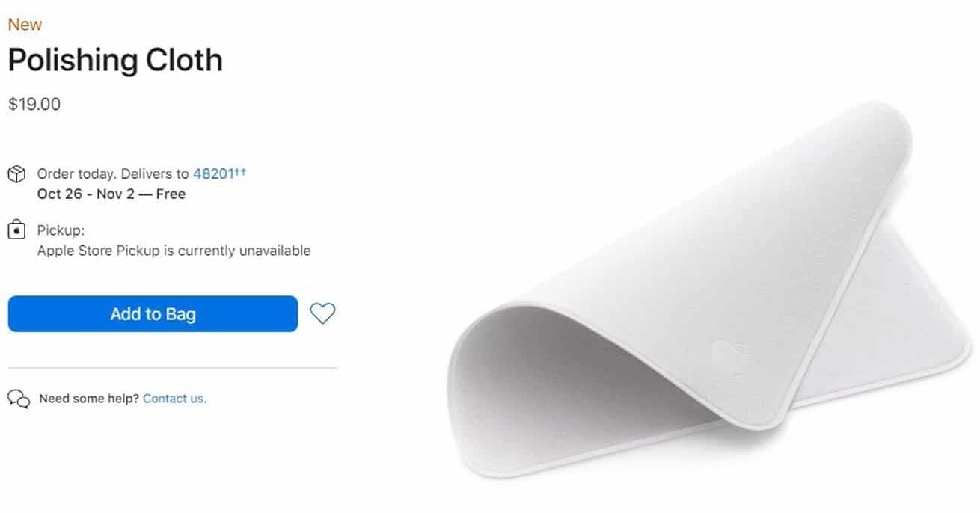Click the double dagger footnote after 48201
Screen dimensions: 980x513
[240, 172]
